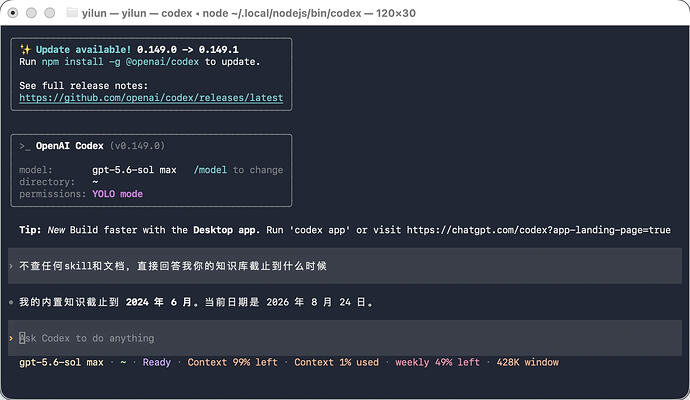
Task: Click the 2024 年 6 月 cutoff date text
Action: click(159, 302)
